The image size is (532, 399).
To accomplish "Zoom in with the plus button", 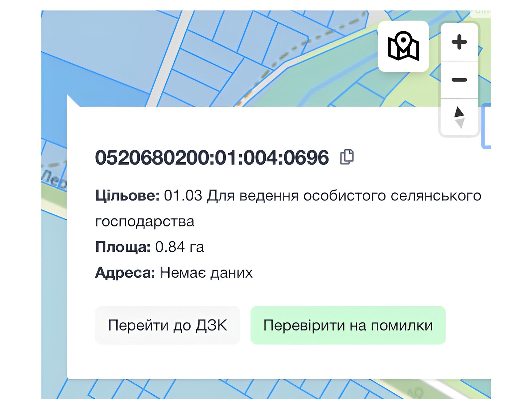I will (459, 42).
